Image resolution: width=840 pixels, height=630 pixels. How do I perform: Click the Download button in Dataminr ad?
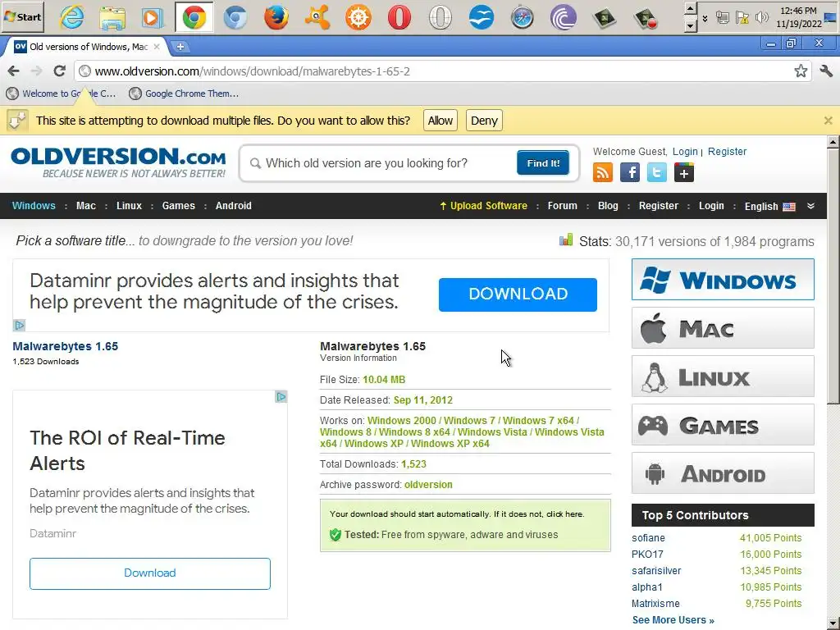[150, 573]
